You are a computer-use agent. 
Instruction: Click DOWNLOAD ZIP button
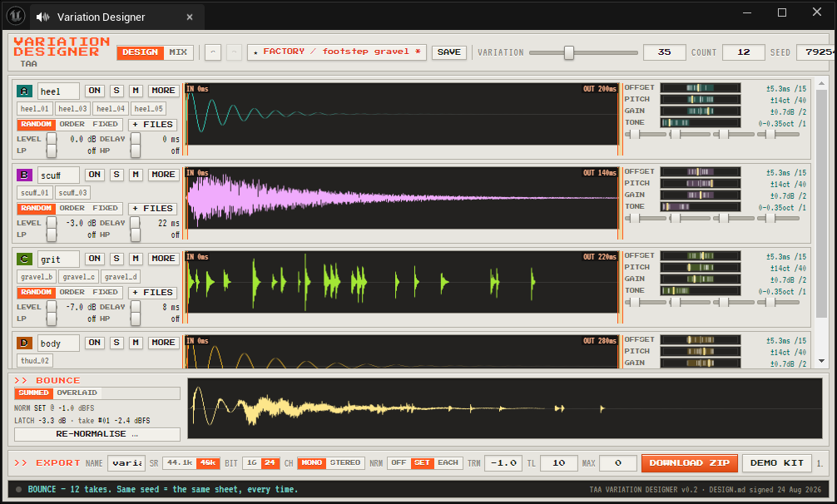coord(689,463)
